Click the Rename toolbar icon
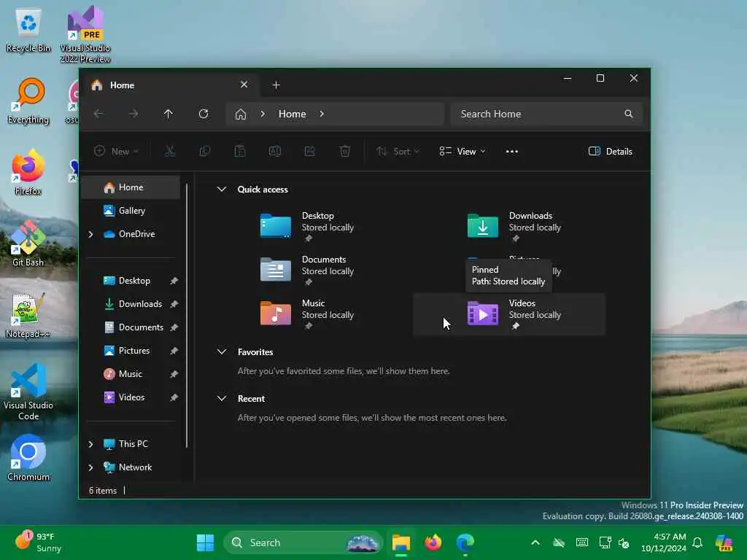This screenshot has width=747, height=560. (275, 152)
